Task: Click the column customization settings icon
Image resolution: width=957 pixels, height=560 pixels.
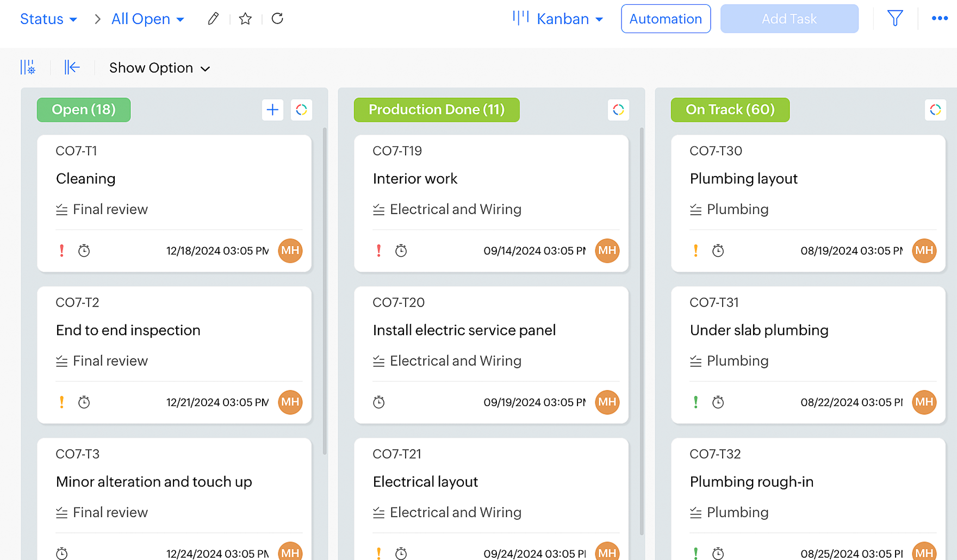Action: click(28, 67)
